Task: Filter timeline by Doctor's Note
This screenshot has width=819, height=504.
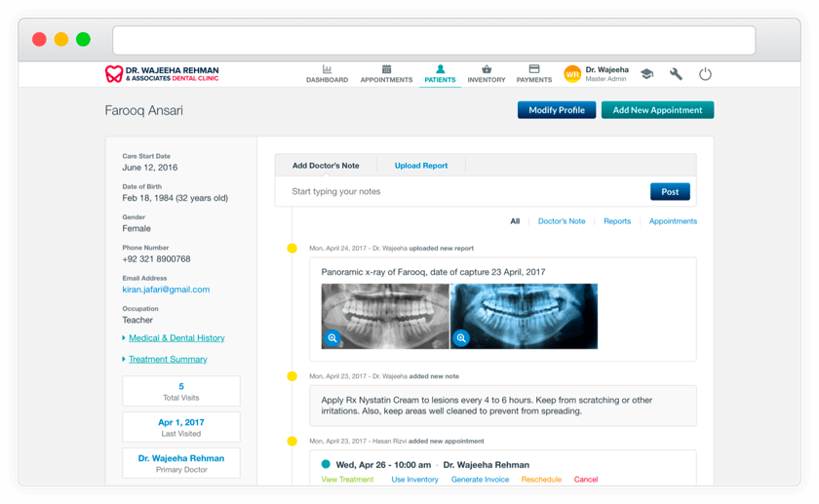Action: pyautogui.click(x=562, y=221)
